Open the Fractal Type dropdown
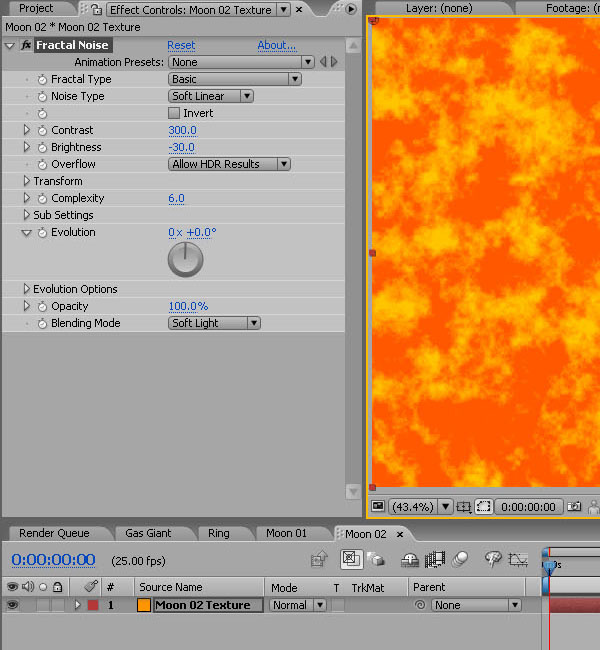Viewport: 600px width, 650px height. tap(235, 79)
